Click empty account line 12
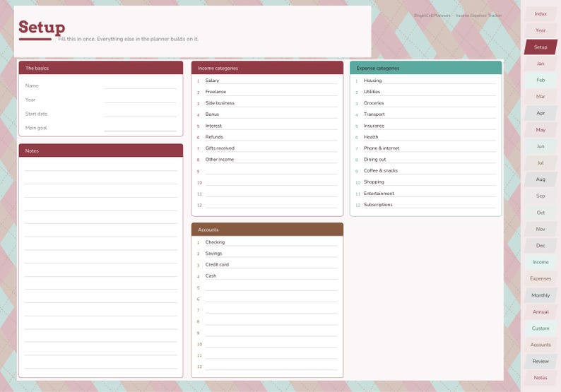 pyautogui.click(x=267, y=367)
